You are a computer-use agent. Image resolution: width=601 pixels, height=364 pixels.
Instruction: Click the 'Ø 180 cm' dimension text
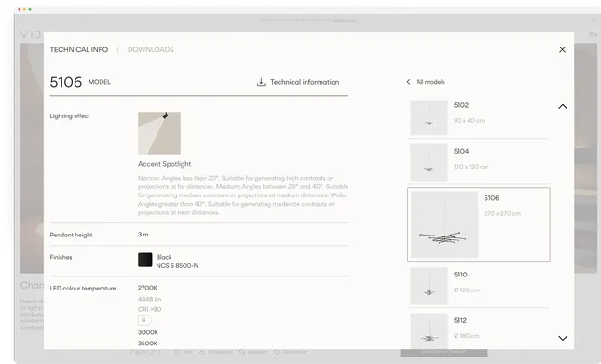[x=467, y=336]
